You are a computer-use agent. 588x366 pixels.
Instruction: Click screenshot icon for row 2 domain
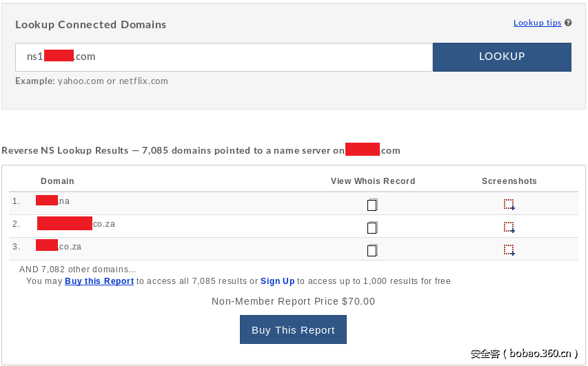[x=509, y=227]
